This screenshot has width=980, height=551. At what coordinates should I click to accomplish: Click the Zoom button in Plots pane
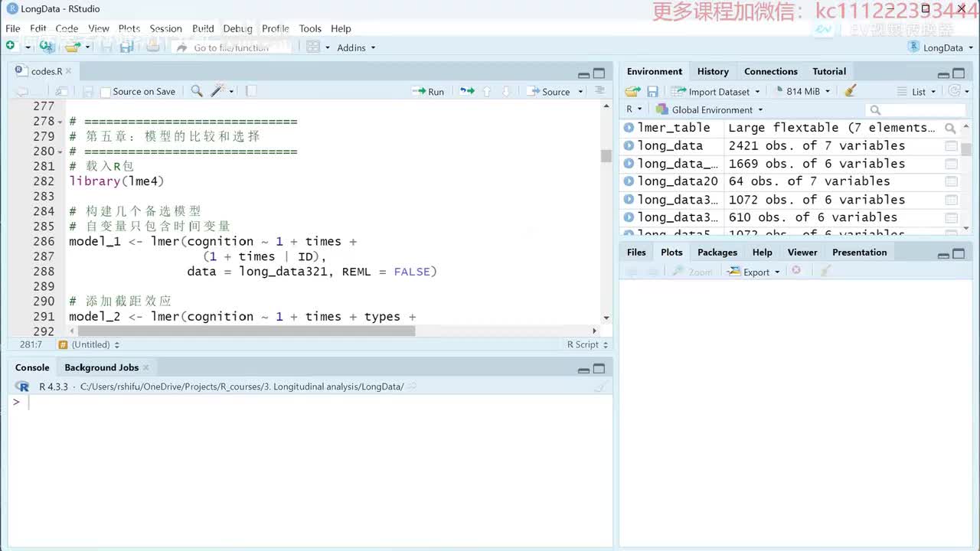(x=693, y=272)
